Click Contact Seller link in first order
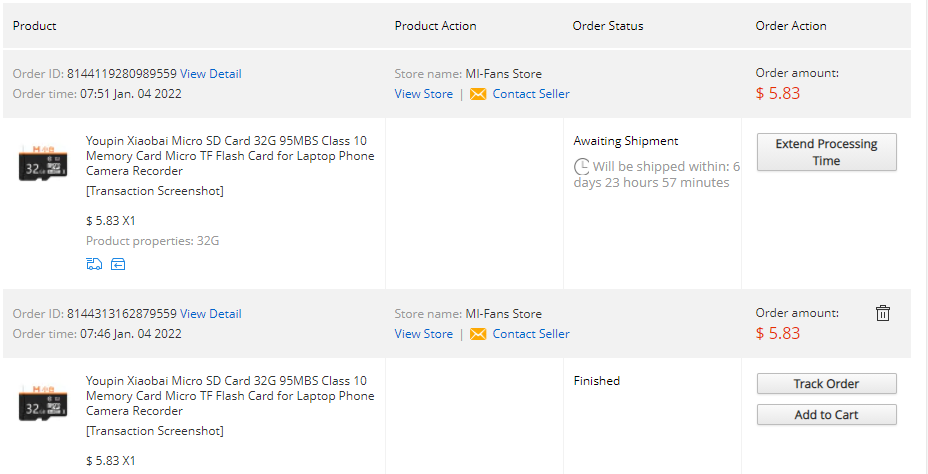This screenshot has width=928, height=474. (x=531, y=94)
